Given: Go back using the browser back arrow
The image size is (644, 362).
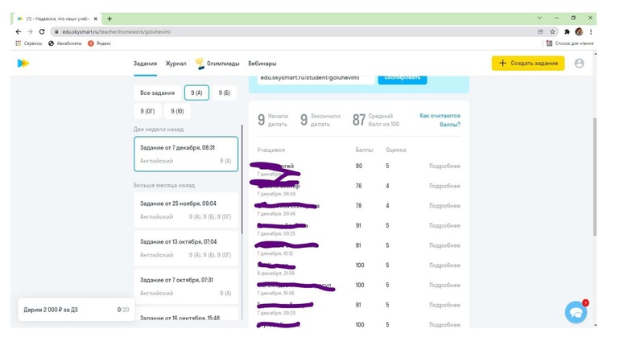Looking at the screenshot, I should pyautogui.click(x=19, y=31).
